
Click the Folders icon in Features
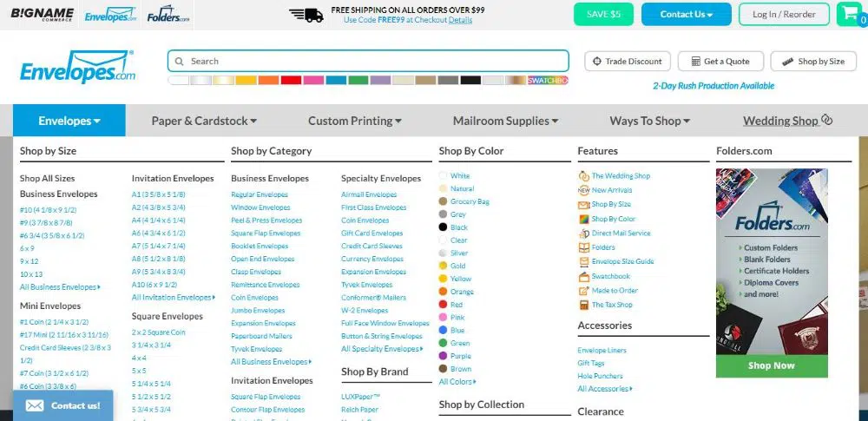pyautogui.click(x=584, y=247)
